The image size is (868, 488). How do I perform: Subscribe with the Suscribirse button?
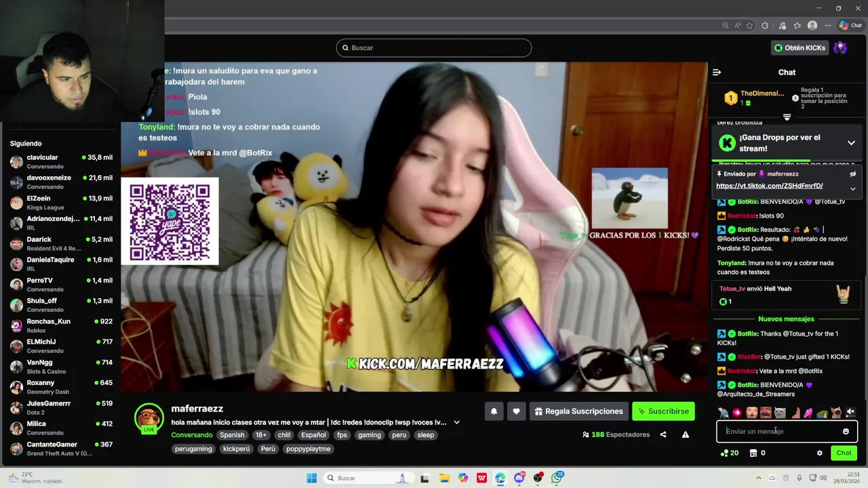[663, 411]
